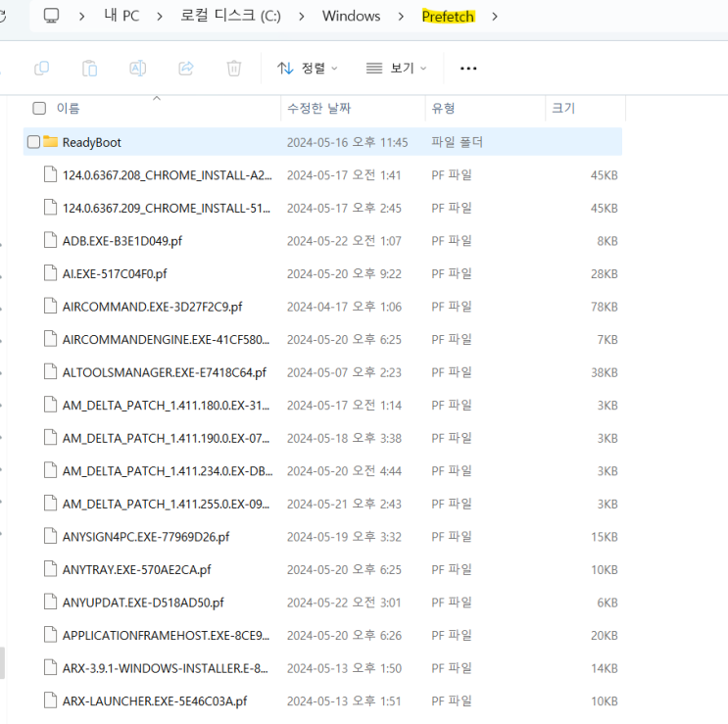
Task: Select ANYTRAY.EXE-570AE2CA.pf file name
Action: click(137, 569)
